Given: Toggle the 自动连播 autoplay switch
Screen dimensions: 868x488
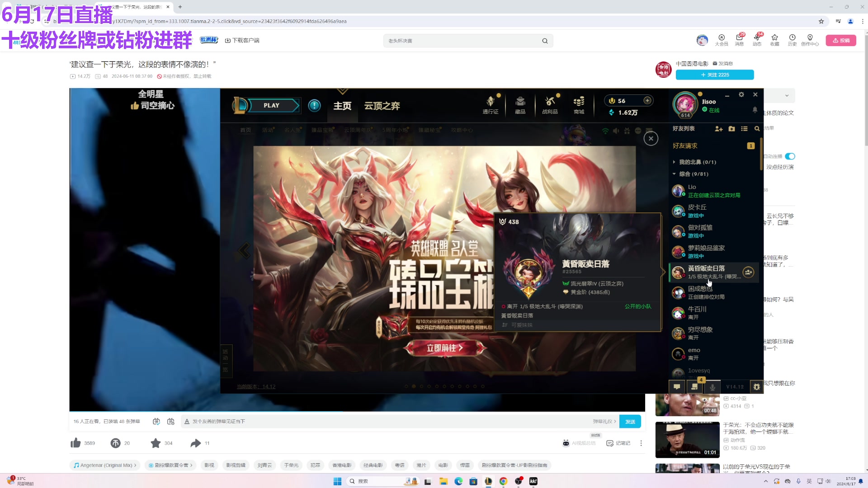Looking at the screenshot, I should point(790,156).
